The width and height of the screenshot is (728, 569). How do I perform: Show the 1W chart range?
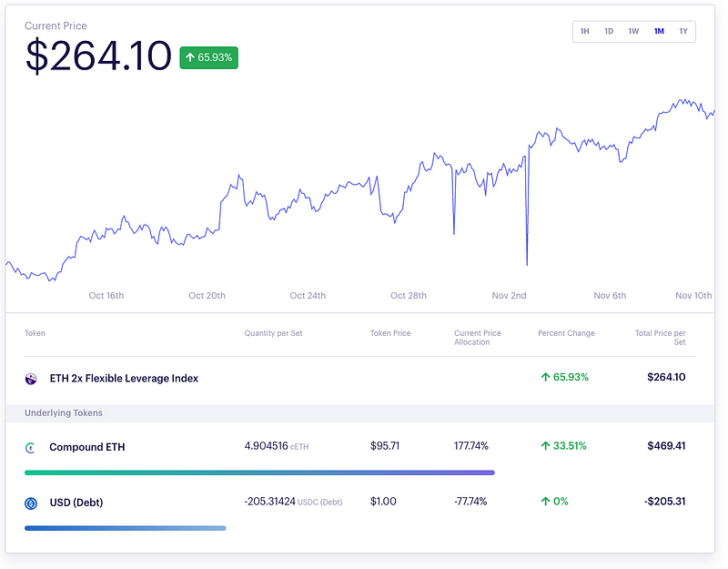point(633,32)
